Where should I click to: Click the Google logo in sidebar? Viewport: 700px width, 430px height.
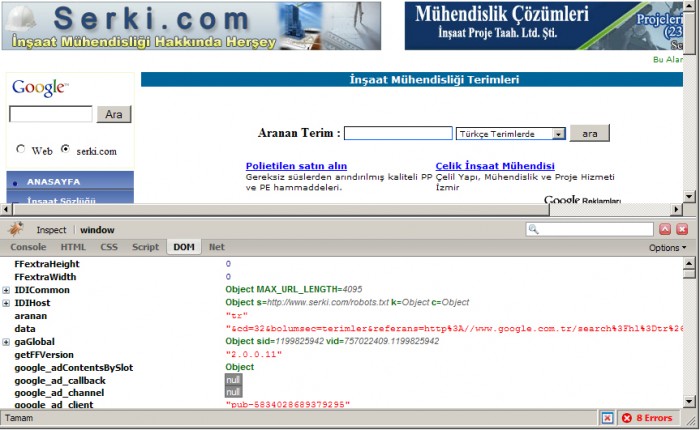click(40, 88)
